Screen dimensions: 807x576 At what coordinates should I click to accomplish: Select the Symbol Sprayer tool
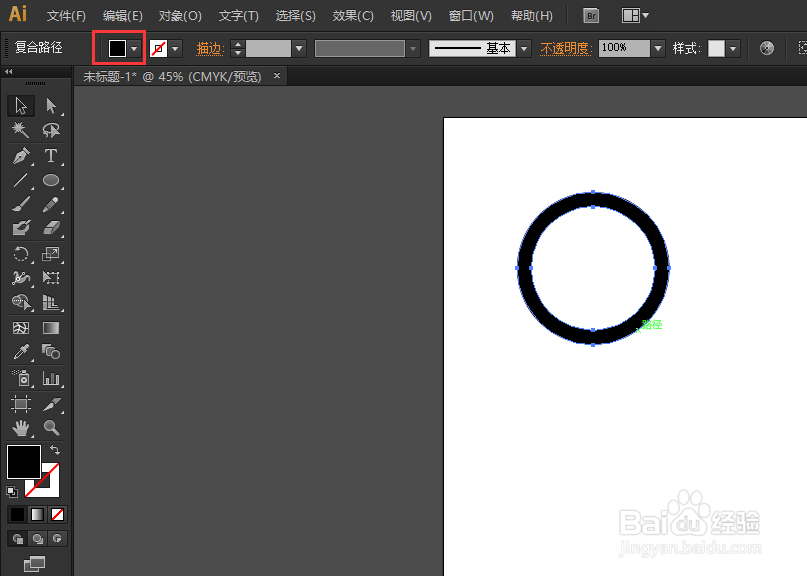point(21,378)
